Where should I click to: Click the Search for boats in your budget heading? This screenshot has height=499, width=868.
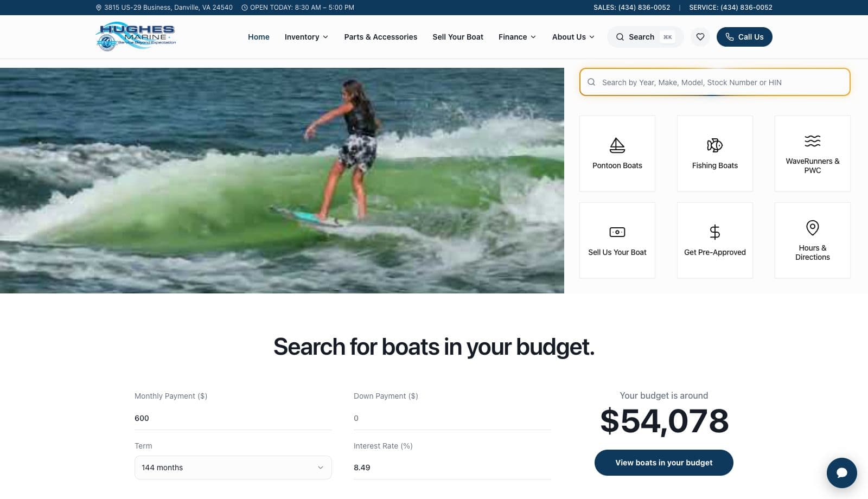click(434, 347)
